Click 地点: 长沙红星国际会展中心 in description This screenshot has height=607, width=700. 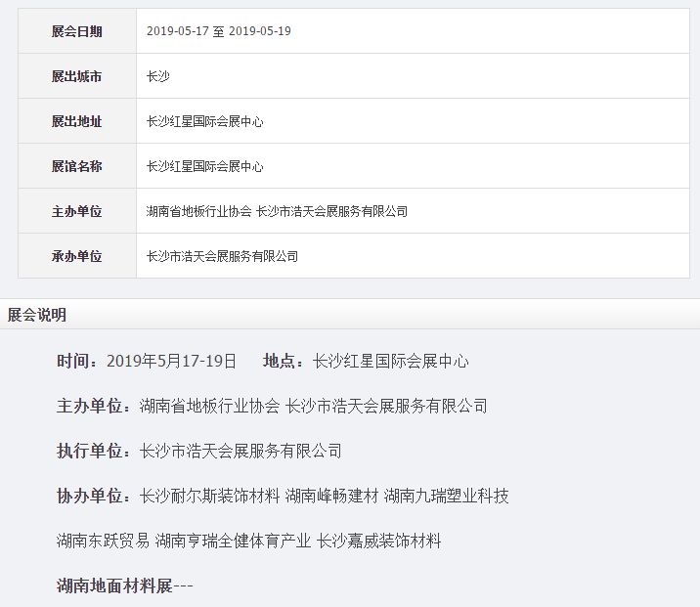tap(366, 361)
